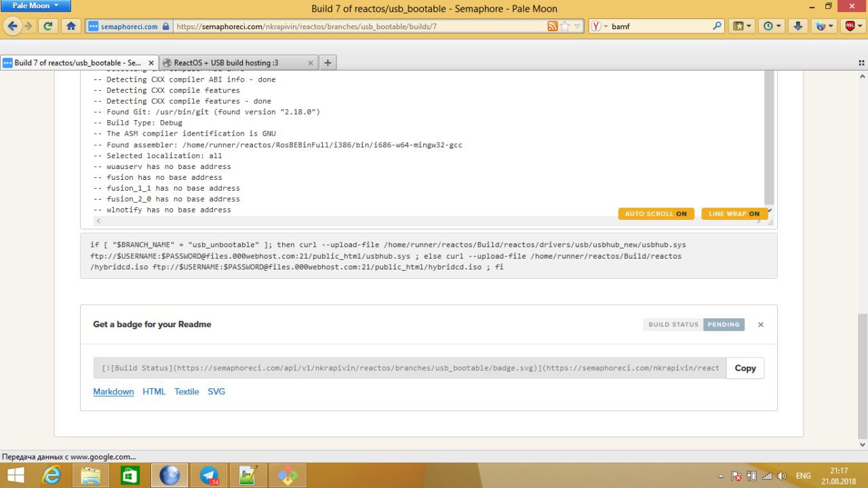This screenshot has height=488, width=868.
Task: Open File Explorer from taskbar
Action: click(91, 476)
